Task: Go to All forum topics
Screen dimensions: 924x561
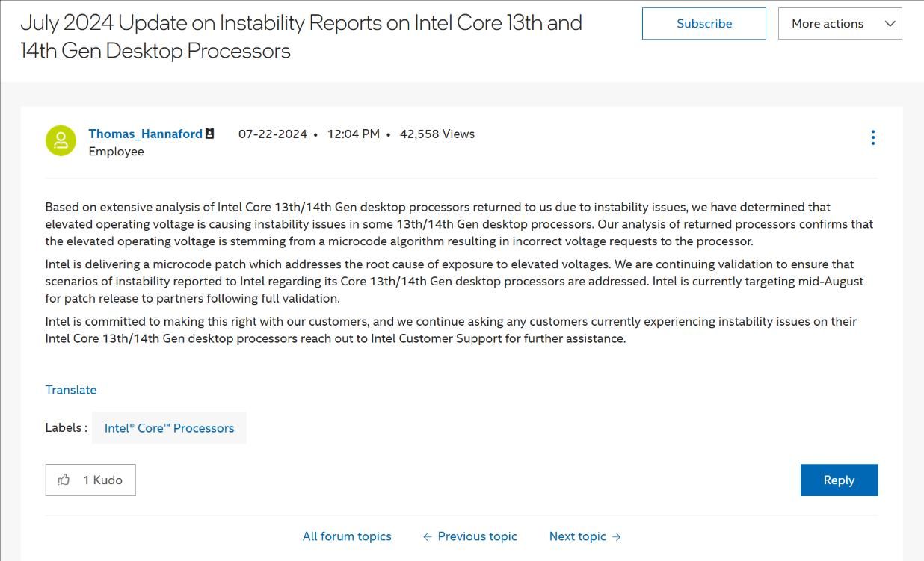Action: (347, 536)
